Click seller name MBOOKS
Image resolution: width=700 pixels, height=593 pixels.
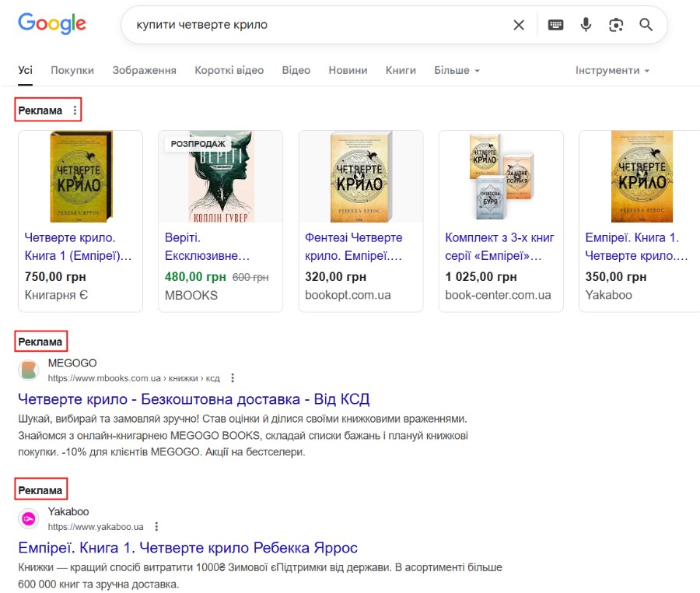click(191, 296)
